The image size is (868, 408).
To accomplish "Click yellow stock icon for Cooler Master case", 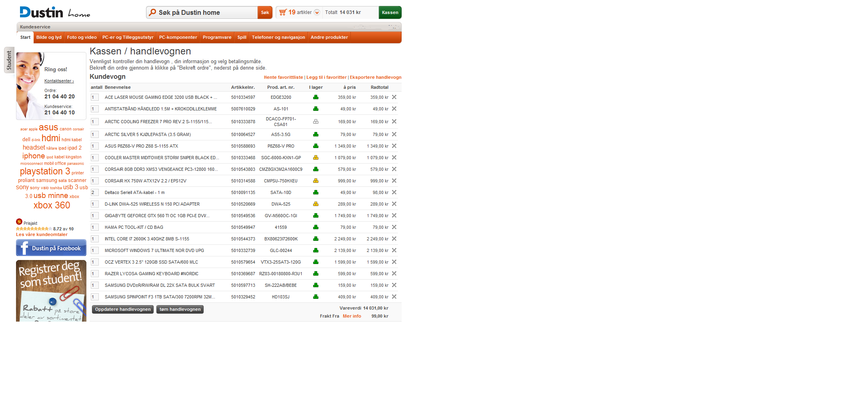I will pyautogui.click(x=316, y=158).
